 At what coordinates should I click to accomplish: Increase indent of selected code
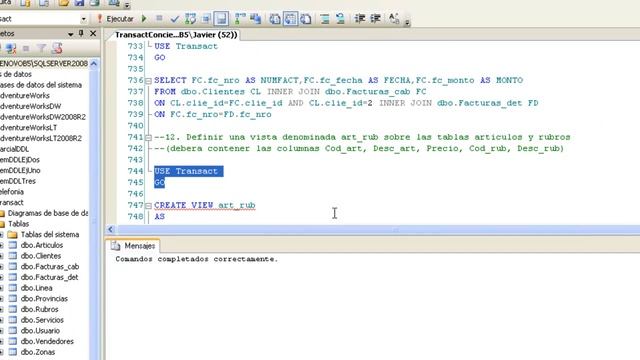point(375,18)
